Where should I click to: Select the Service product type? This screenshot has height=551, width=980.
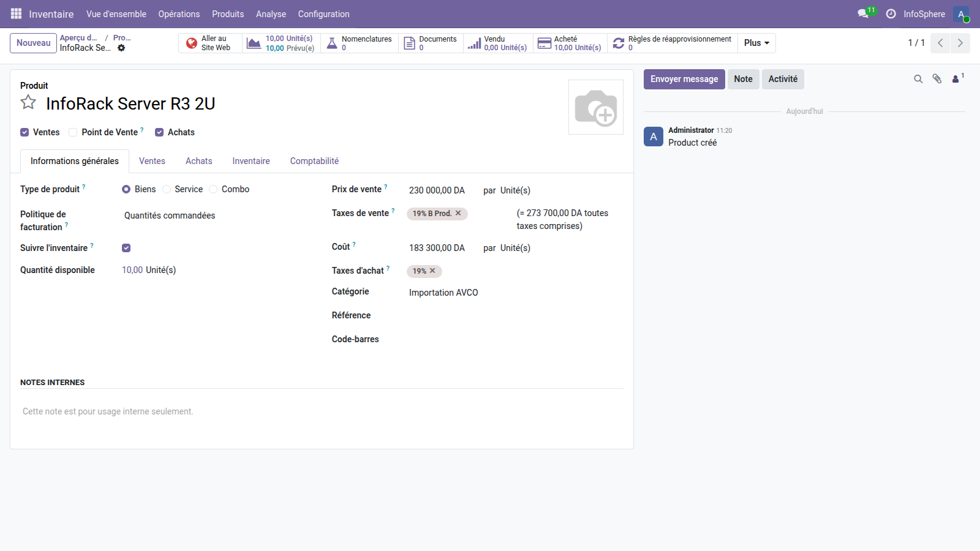(x=167, y=189)
